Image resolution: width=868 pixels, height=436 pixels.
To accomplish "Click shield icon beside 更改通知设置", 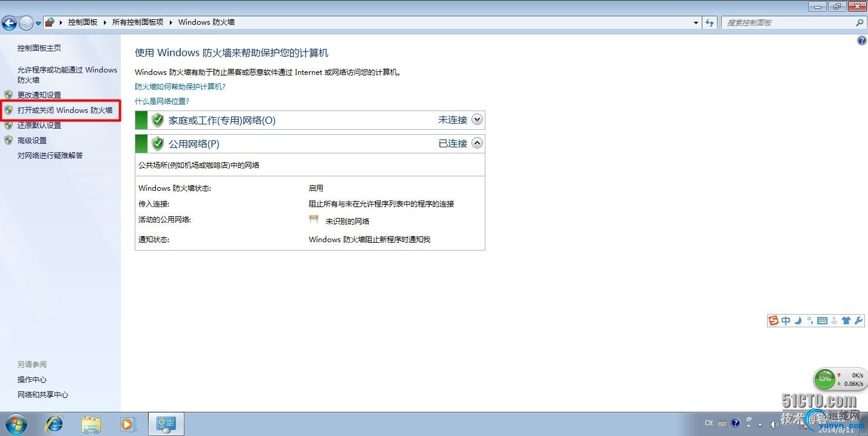I will 8,95.
